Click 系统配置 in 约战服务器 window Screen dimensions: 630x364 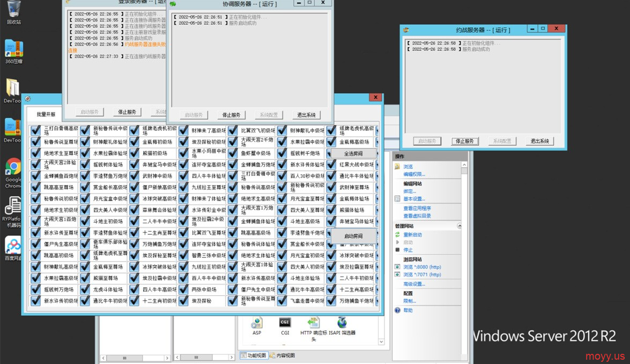pyautogui.click(x=502, y=141)
